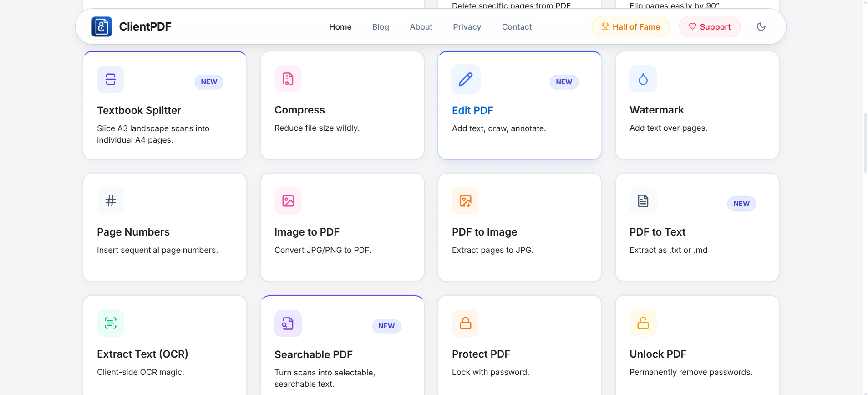Click the heart icon in Support button
The image size is (868, 395).
pos(692,26)
